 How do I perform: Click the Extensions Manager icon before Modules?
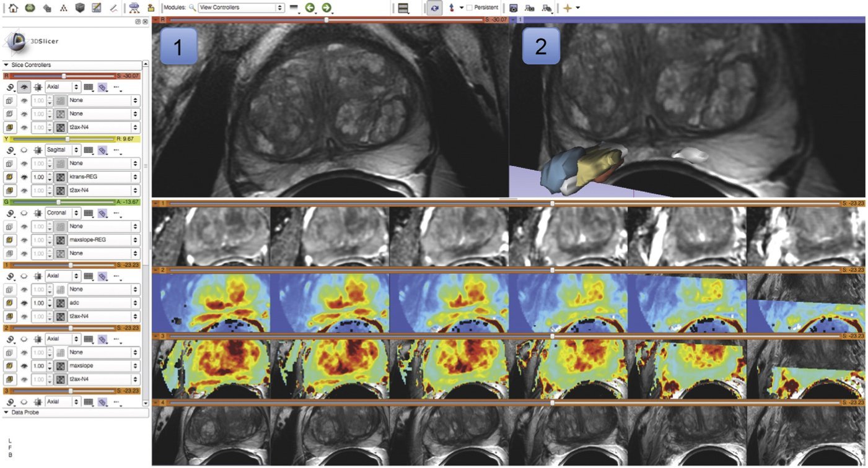[x=151, y=8]
